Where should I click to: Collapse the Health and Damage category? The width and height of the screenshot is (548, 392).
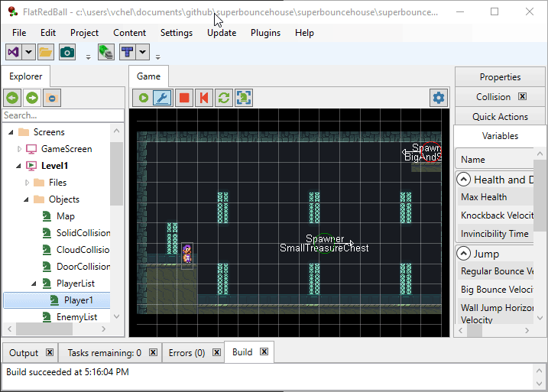(x=463, y=180)
